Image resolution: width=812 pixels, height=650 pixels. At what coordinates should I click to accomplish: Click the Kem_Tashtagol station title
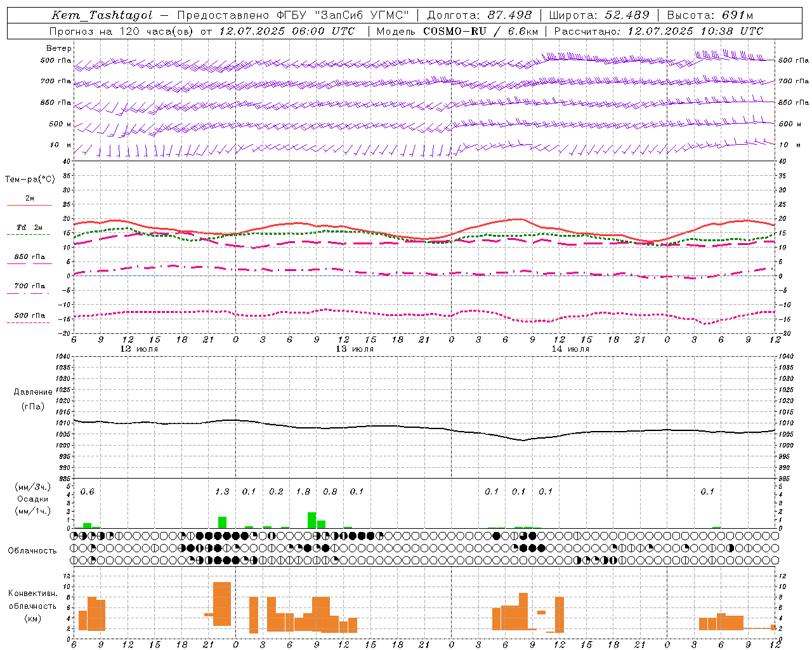tap(101, 15)
